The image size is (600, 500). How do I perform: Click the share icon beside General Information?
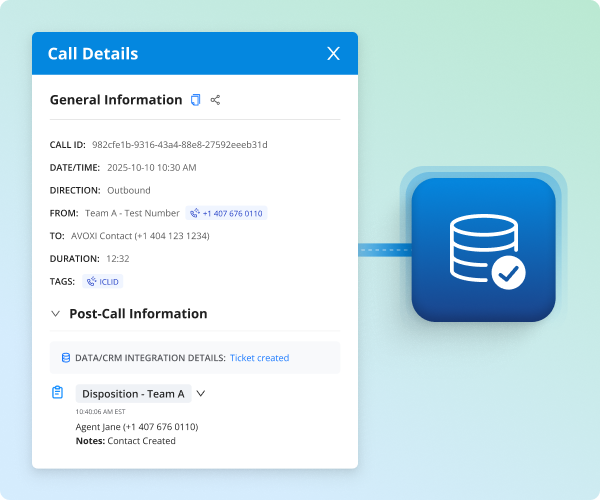click(215, 100)
